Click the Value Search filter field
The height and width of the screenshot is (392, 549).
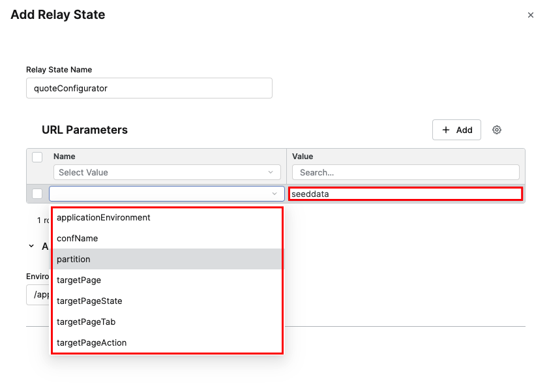pyautogui.click(x=405, y=172)
